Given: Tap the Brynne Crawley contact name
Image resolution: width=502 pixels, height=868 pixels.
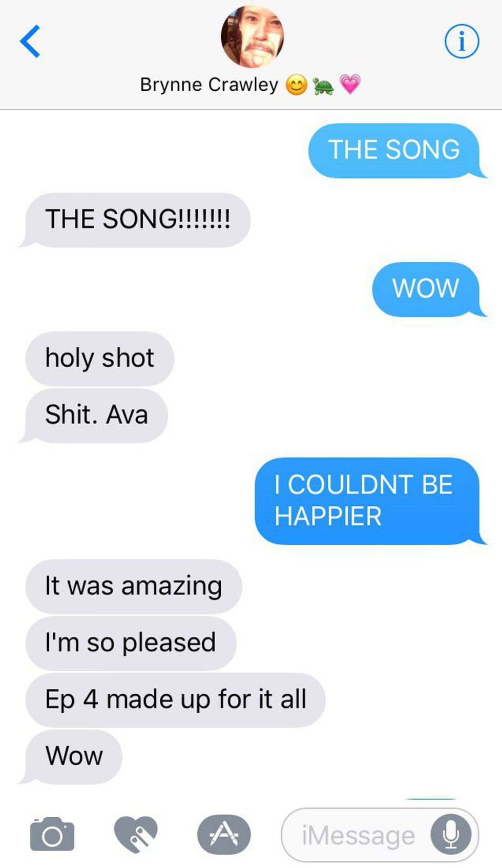Looking at the screenshot, I should tap(209, 85).
